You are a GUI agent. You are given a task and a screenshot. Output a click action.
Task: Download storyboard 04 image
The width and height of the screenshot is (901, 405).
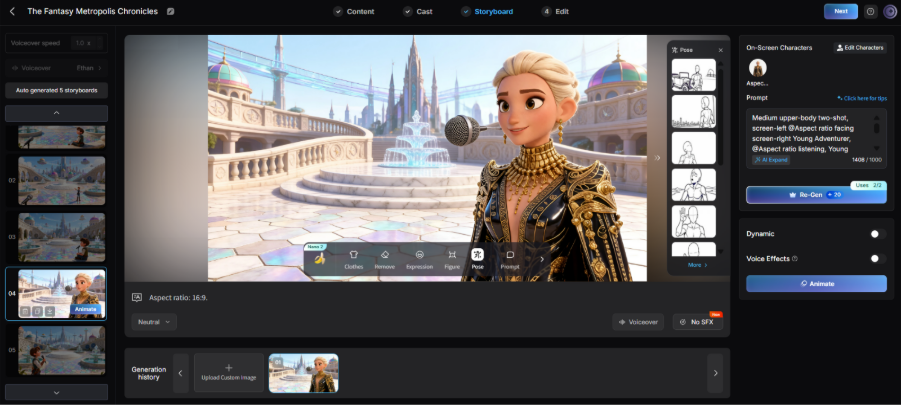point(50,311)
